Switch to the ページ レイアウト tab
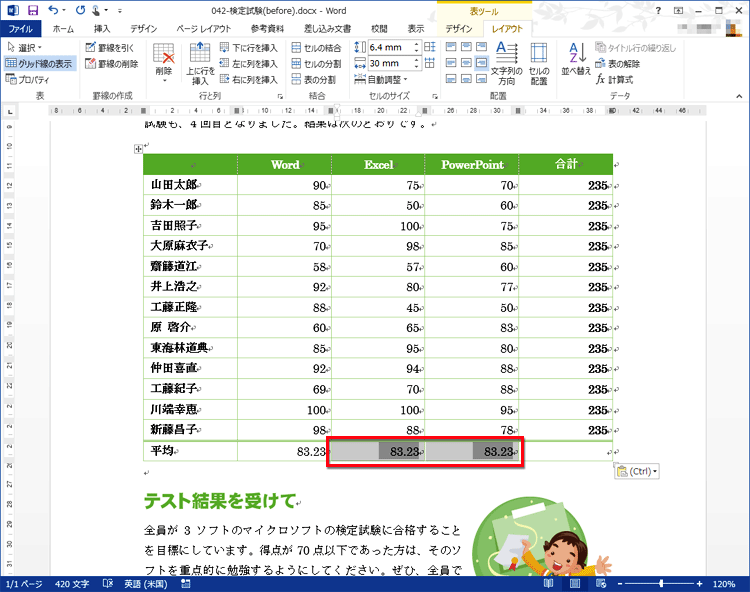Viewport: 750px width, 592px height. point(203,29)
